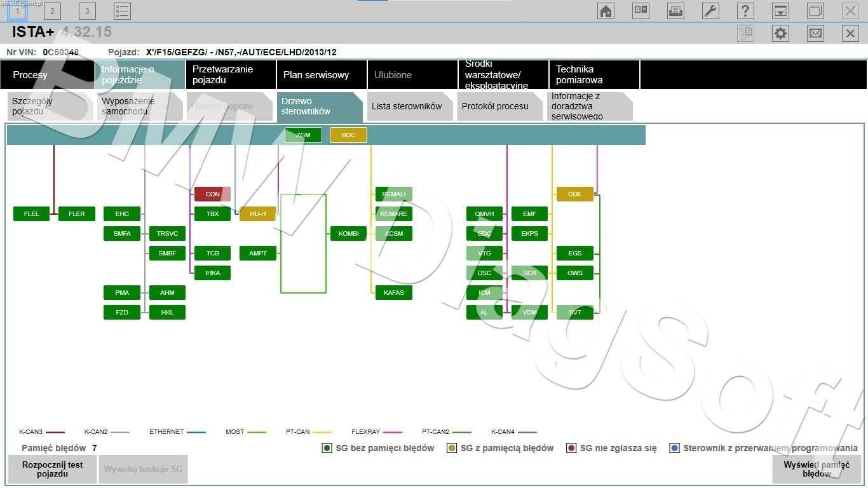
Task: Select session tab 2
Action: point(52,11)
